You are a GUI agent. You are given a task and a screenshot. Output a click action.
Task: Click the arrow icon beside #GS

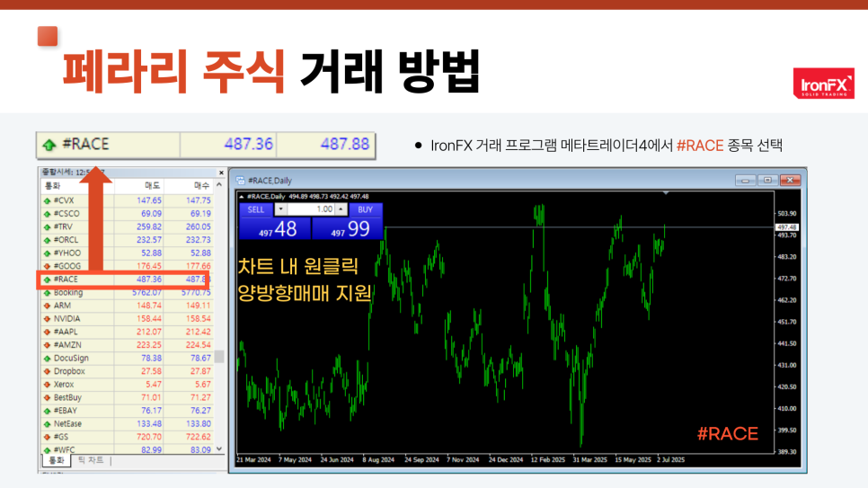pyautogui.click(x=47, y=437)
